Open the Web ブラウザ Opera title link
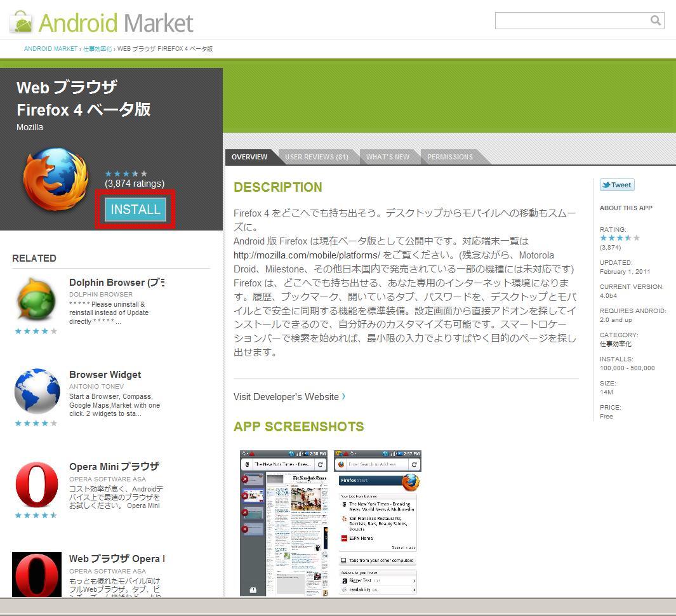The height and width of the screenshot is (616, 676). click(117, 559)
